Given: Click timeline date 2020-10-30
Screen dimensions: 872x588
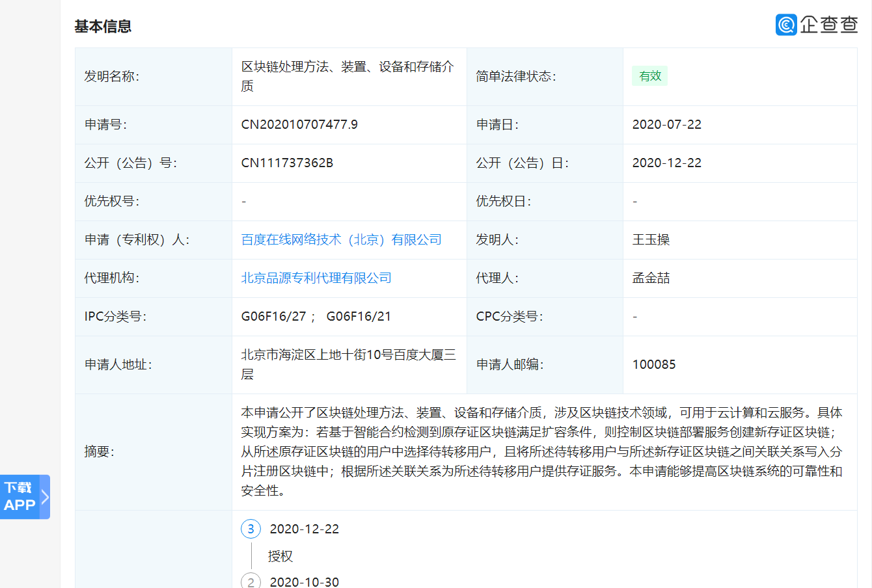Looking at the screenshot, I should point(305,581).
